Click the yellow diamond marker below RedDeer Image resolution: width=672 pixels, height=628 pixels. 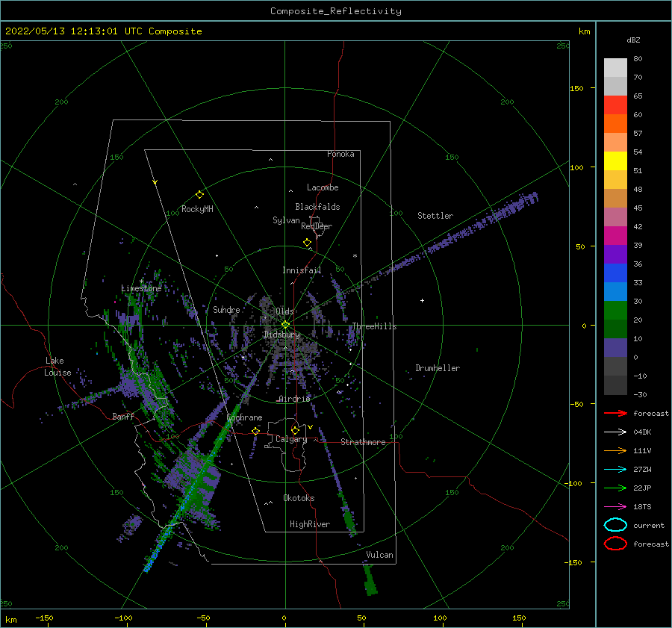pos(307,243)
